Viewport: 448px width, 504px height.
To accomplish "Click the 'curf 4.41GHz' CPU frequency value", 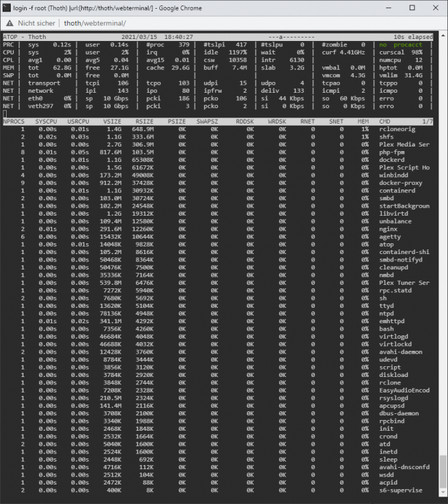I will tap(343, 52).
